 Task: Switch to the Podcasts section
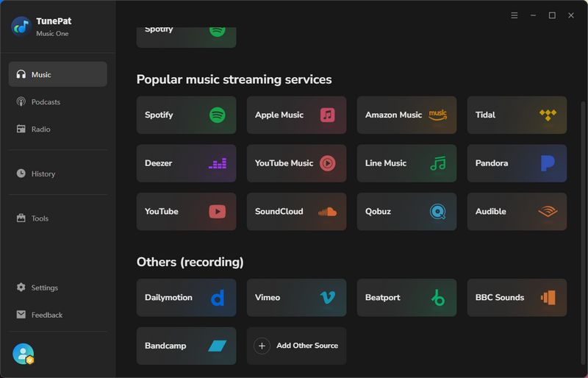[58, 101]
